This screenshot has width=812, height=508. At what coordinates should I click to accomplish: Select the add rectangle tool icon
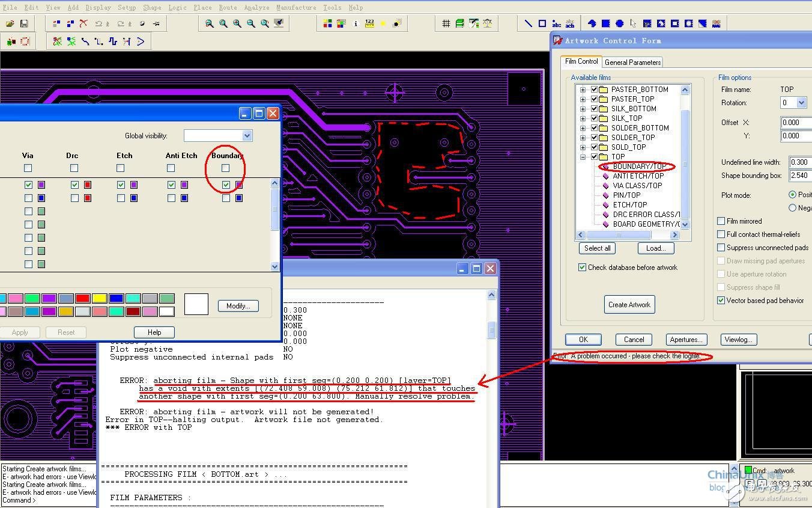[x=542, y=23]
